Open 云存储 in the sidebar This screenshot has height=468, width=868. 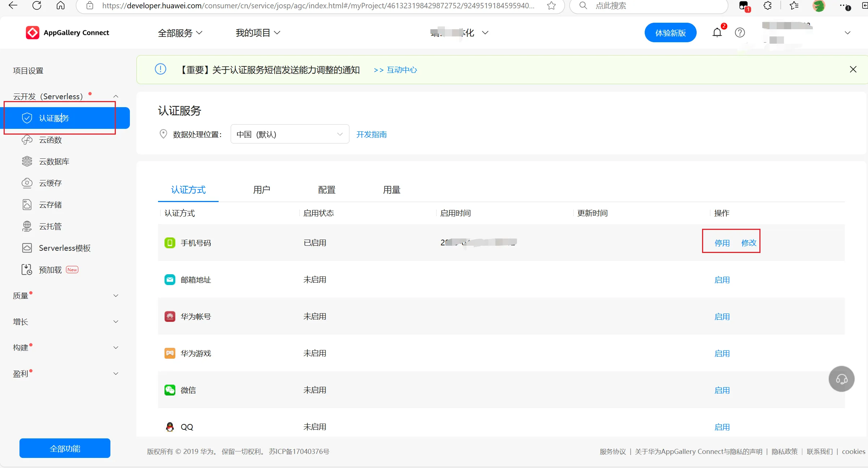(x=50, y=205)
